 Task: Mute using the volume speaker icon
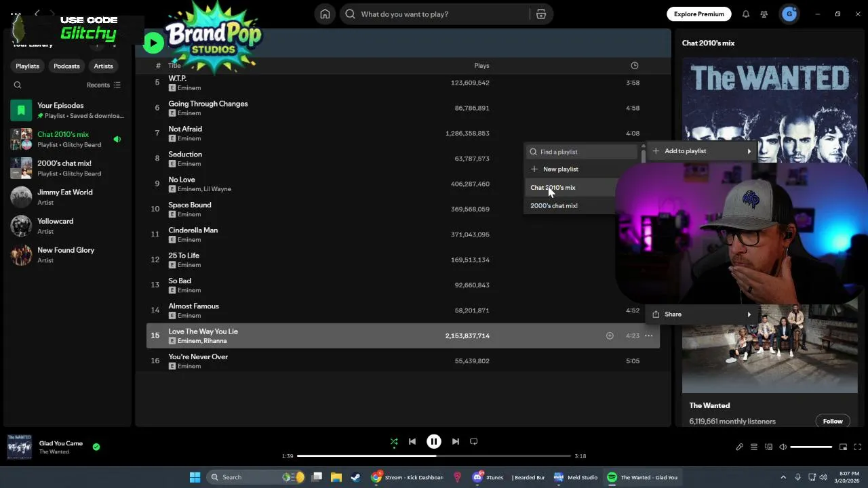783,447
